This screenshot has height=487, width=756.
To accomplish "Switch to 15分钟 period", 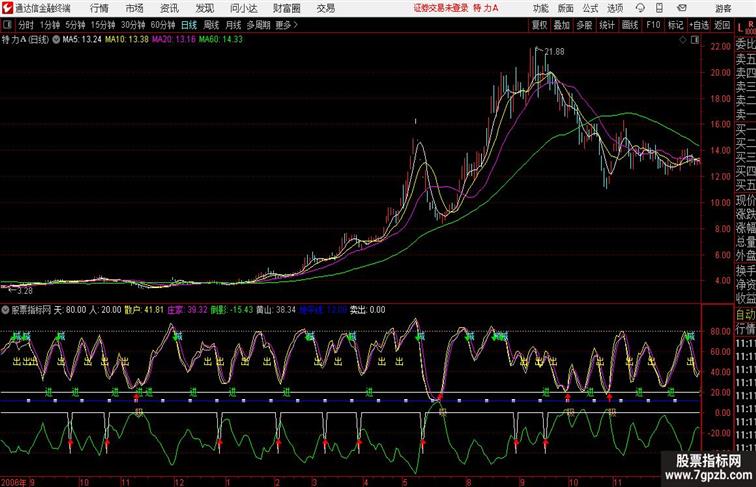I will pos(103,25).
